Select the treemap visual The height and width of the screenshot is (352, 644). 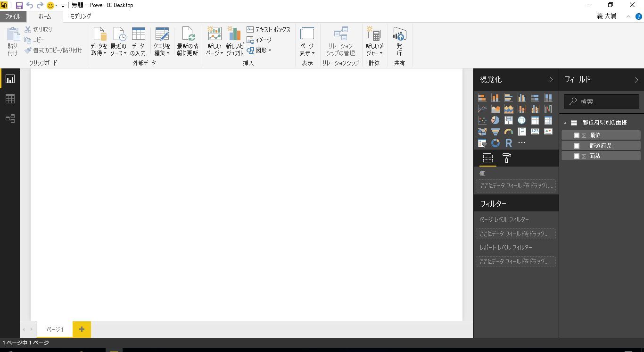point(509,120)
